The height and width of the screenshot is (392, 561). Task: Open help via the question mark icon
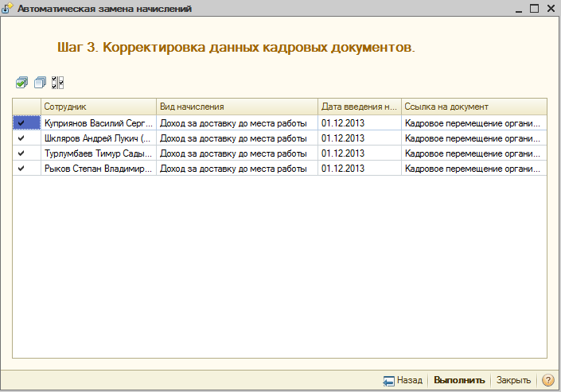(547, 380)
